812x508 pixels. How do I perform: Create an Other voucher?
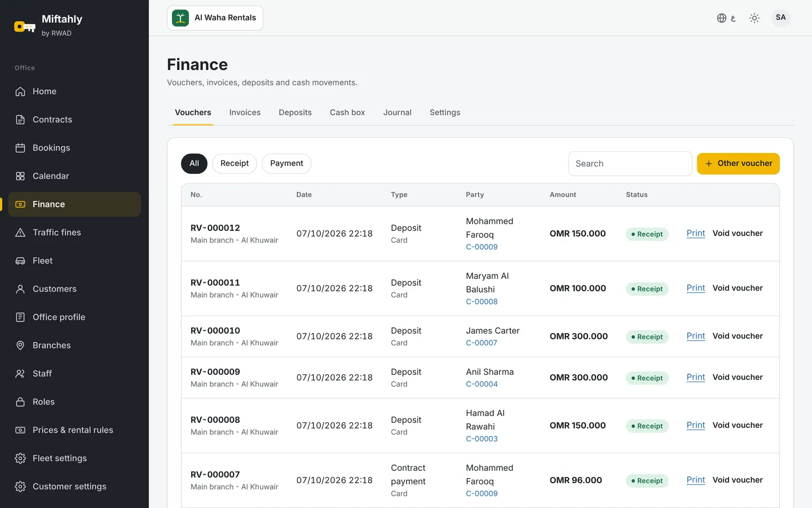pyautogui.click(x=738, y=164)
